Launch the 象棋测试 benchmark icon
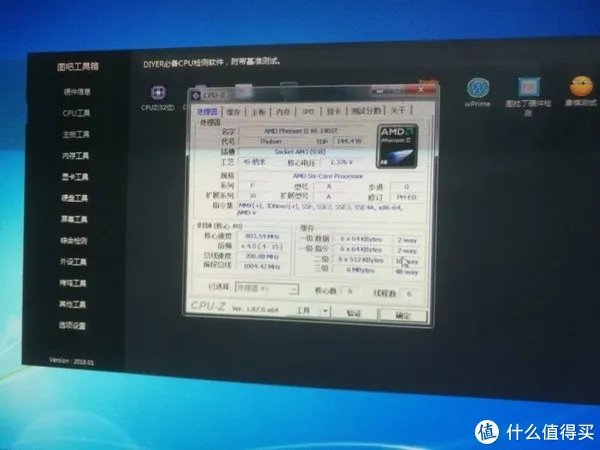The height and width of the screenshot is (450, 600). (x=581, y=86)
